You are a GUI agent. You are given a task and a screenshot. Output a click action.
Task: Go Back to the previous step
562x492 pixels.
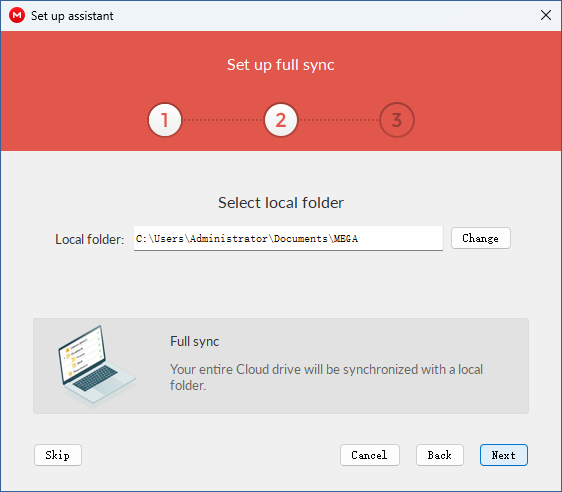[439, 455]
